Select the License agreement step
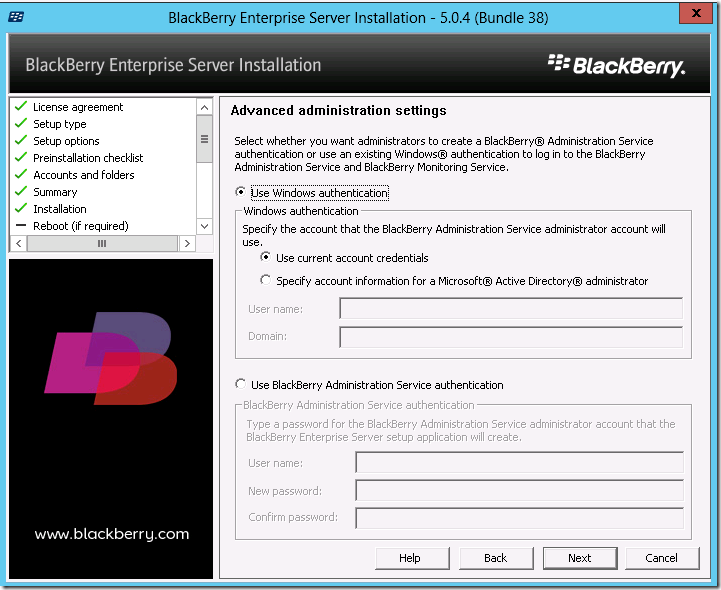The width and height of the screenshot is (721, 590). [78, 107]
